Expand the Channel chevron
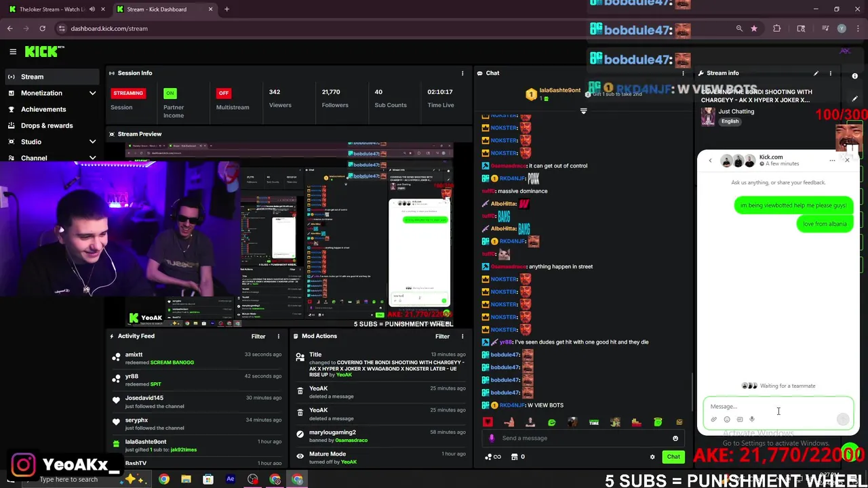The image size is (868, 488). (x=92, y=158)
